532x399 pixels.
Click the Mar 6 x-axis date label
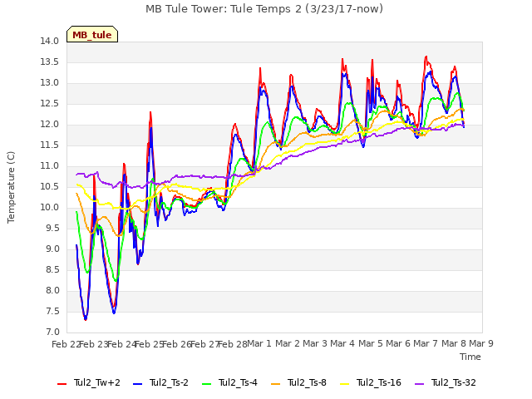coord(398,343)
